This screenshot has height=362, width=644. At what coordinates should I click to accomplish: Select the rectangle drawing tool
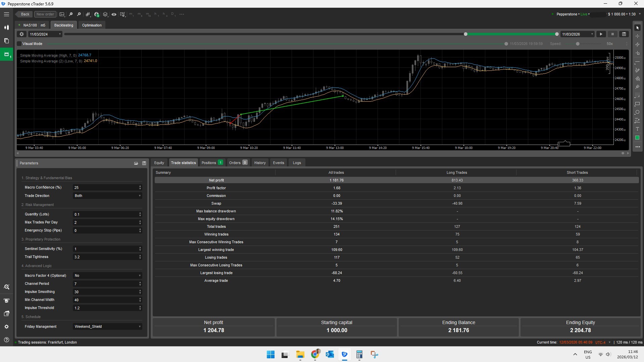638,104
